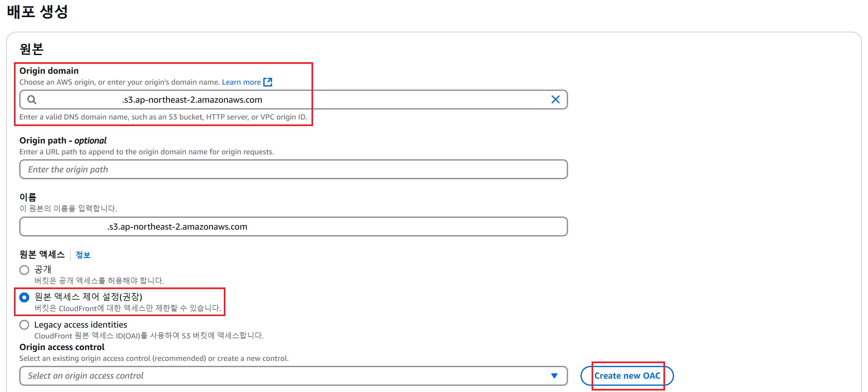Viewport: 868px width, 392px height.
Task: Open the 정보 info link next to 원본 액세스
Action: point(83,255)
